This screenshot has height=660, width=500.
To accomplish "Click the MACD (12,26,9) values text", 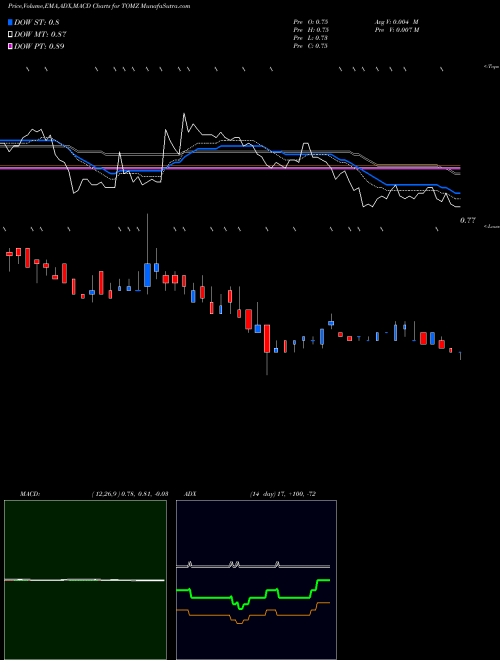I will coord(130,494).
